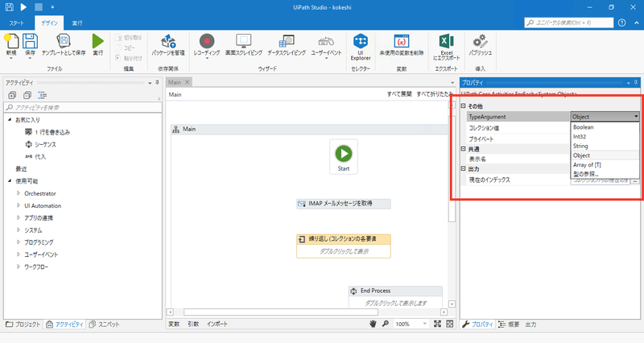Viewport: 644px width, 343px height.
Task: Click the New (新規) file icon
Action: coord(11,42)
